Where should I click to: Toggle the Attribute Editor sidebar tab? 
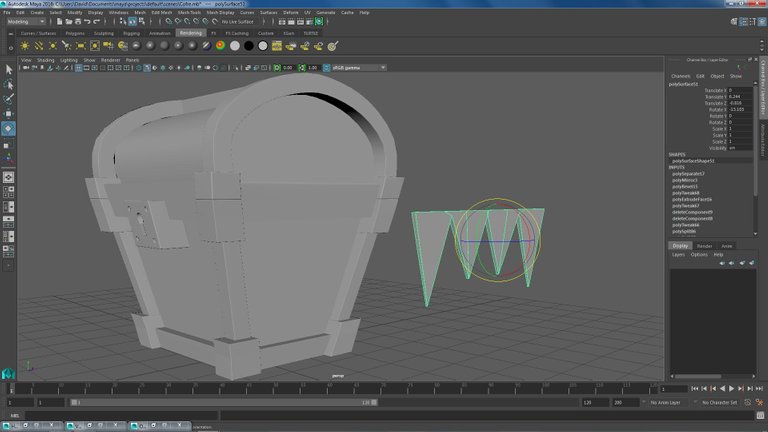763,140
